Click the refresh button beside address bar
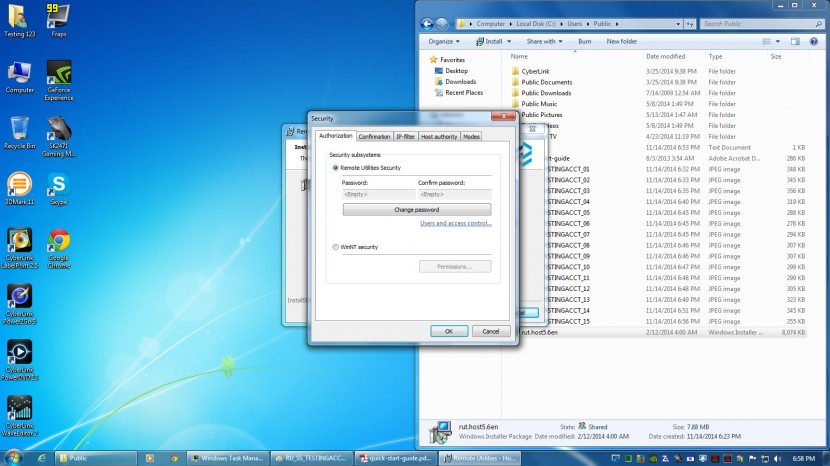830x466 pixels. pos(690,24)
